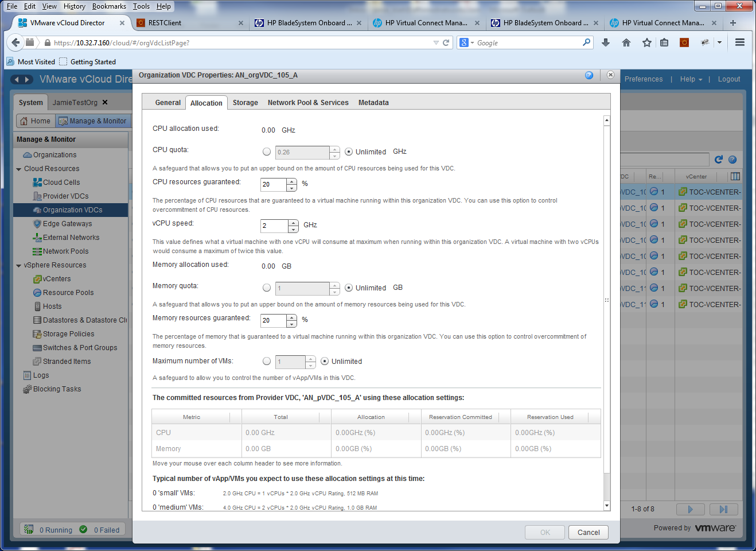
Task: Click Firefox home icon
Action: (x=626, y=42)
